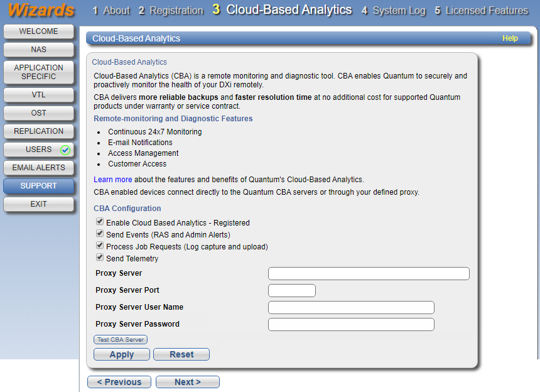This screenshot has width=540, height=392.
Task: Apply the CBA configuration
Action: (122, 354)
